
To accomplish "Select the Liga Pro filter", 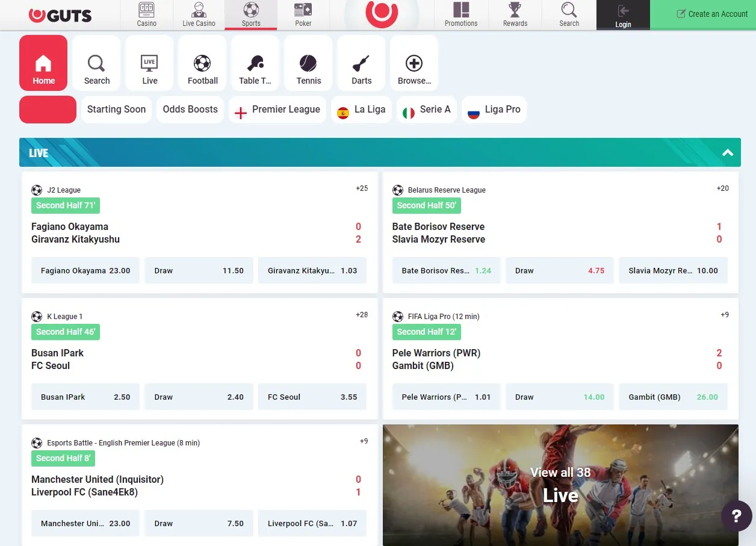I will click(494, 110).
